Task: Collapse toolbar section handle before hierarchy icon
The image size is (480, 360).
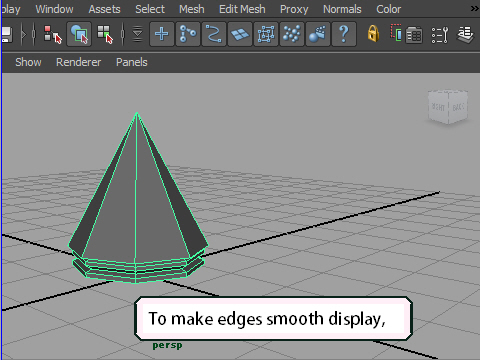Action: click(34, 34)
